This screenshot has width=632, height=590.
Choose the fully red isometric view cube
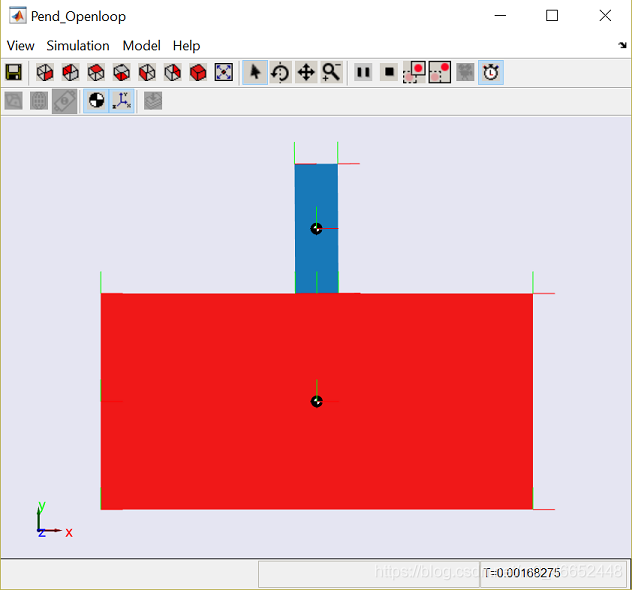tap(198, 73)
